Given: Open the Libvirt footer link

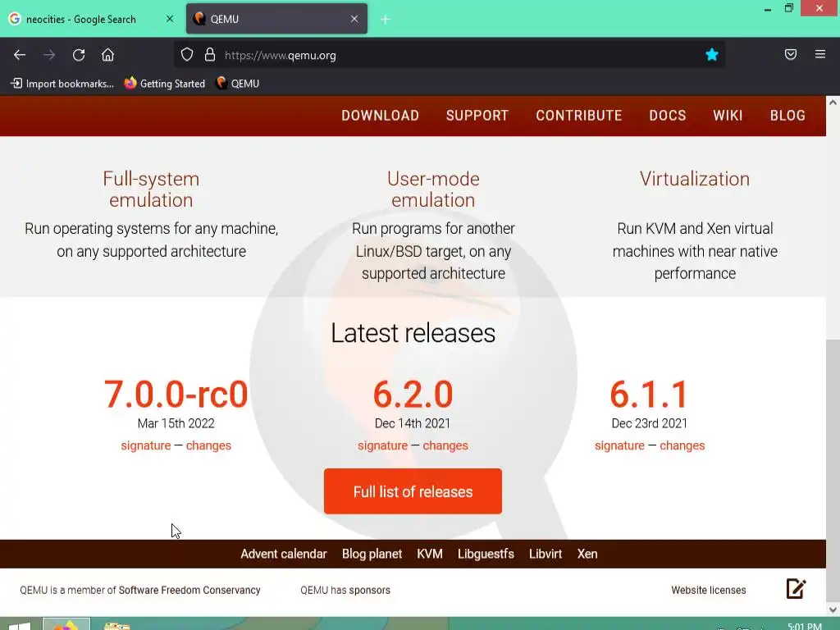Looking at the screenshot, I should tap(546, 554).
